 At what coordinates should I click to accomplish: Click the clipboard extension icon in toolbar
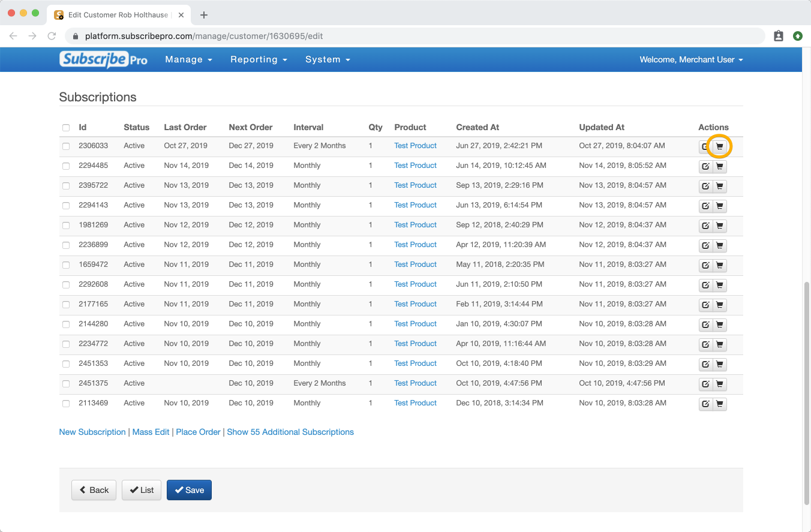tap(779, 36)
